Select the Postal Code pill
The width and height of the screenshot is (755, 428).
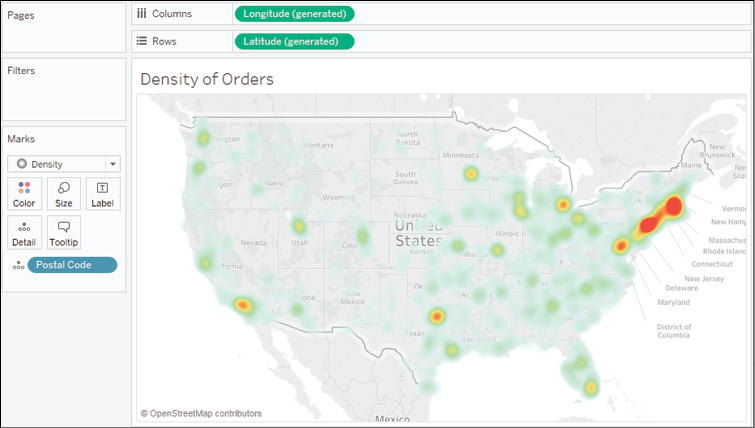pyautogui.click(x=72, y=265)
